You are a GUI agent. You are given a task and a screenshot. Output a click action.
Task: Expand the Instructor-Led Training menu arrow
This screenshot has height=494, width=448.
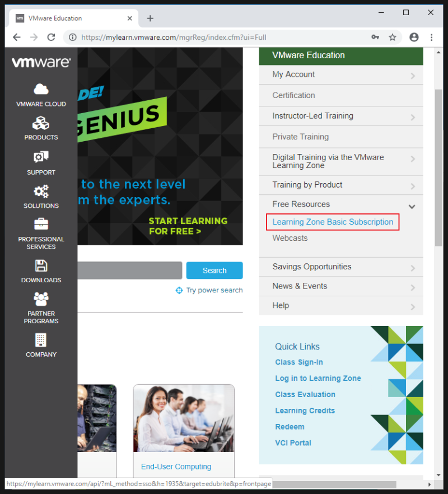(413, 116)
